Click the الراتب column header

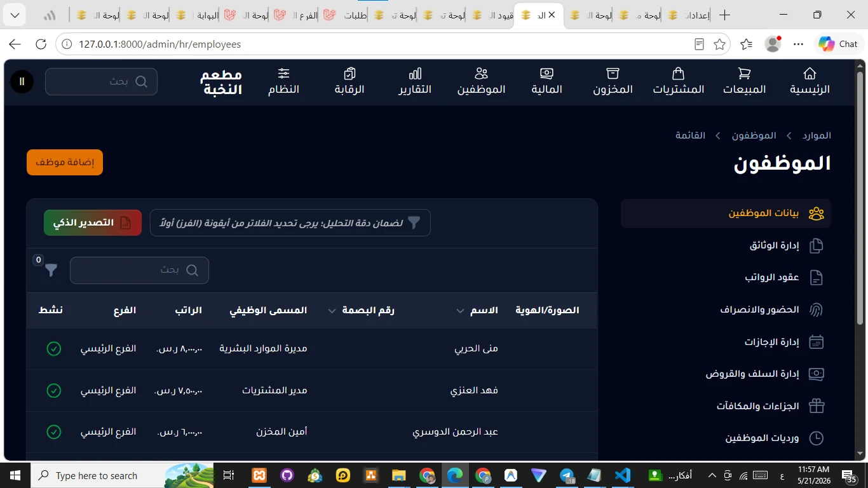point(188,310)
